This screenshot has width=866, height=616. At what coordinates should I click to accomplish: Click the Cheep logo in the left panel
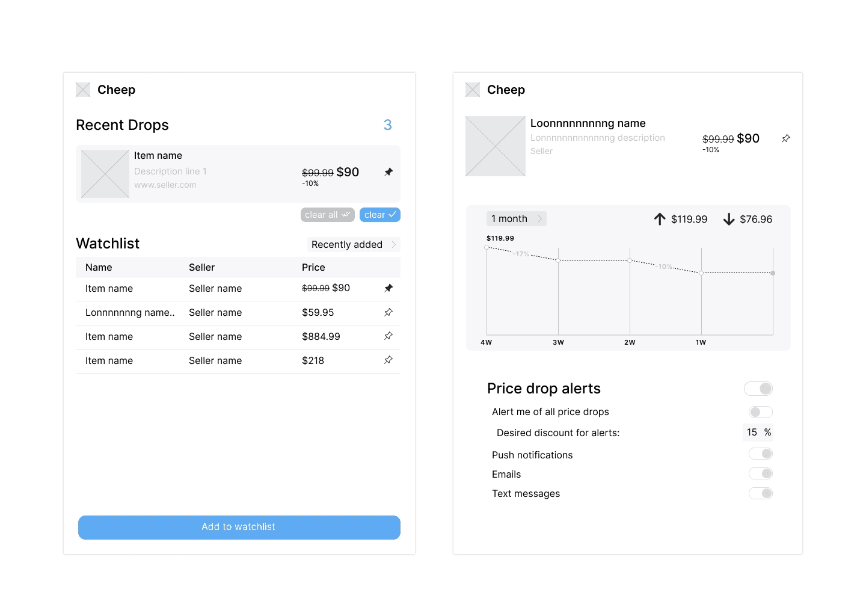click(83, 90)
